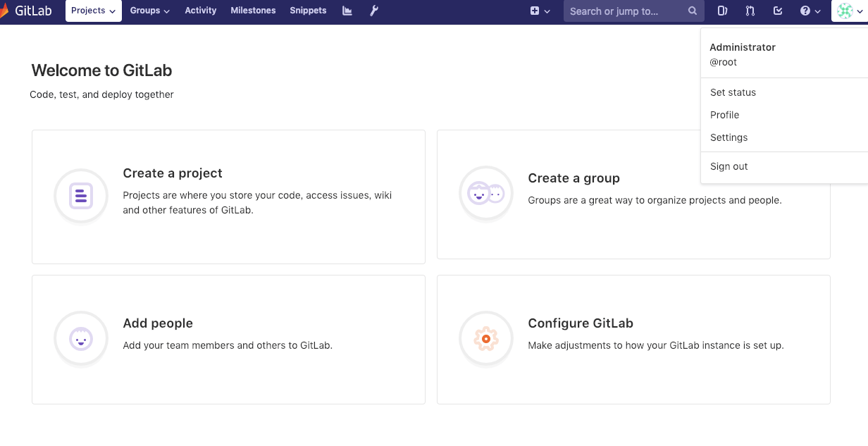Click the GitLab fox logo
This screenshot has width=868, height=446.
pos(4,11)
